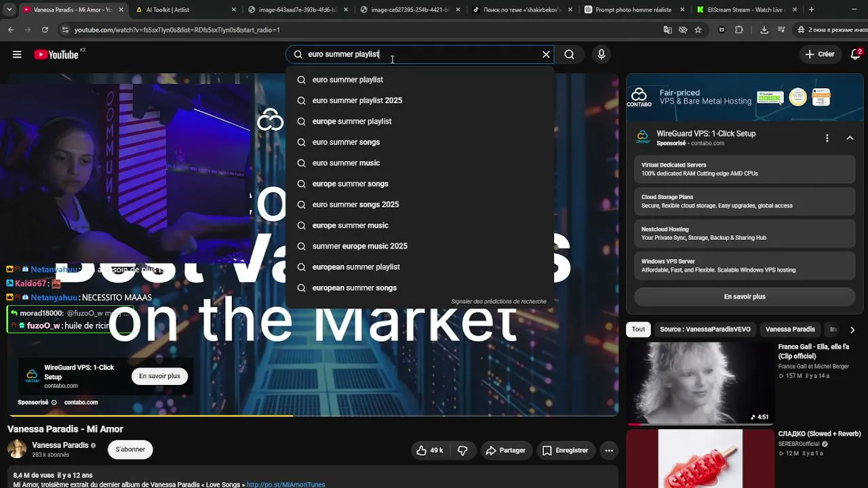
Task: Pick the suggestion 'european summer songs'
Action: (420, 288)
